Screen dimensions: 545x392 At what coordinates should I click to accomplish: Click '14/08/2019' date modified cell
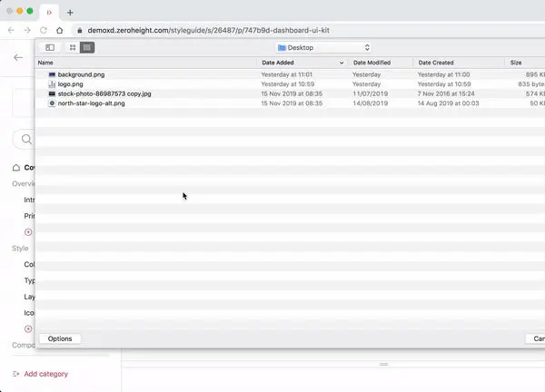coord(371,103)
